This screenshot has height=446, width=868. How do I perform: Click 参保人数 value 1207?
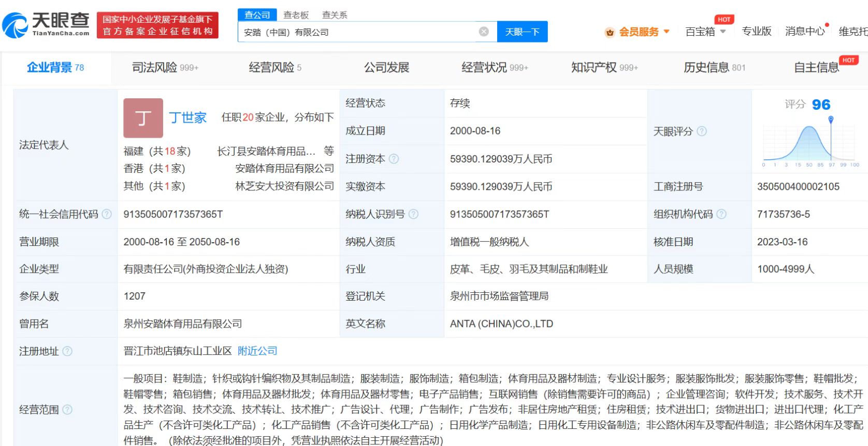pyautogui.click(x=134, y=296)
